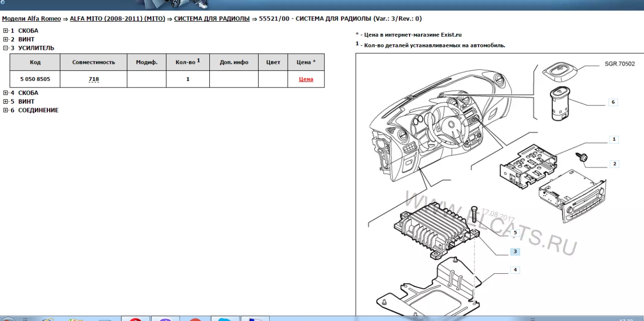Image resolution: width=644 pixels, height=321 pixels.
Task: Click the quantity value 1 in the table
Action: 188,79
